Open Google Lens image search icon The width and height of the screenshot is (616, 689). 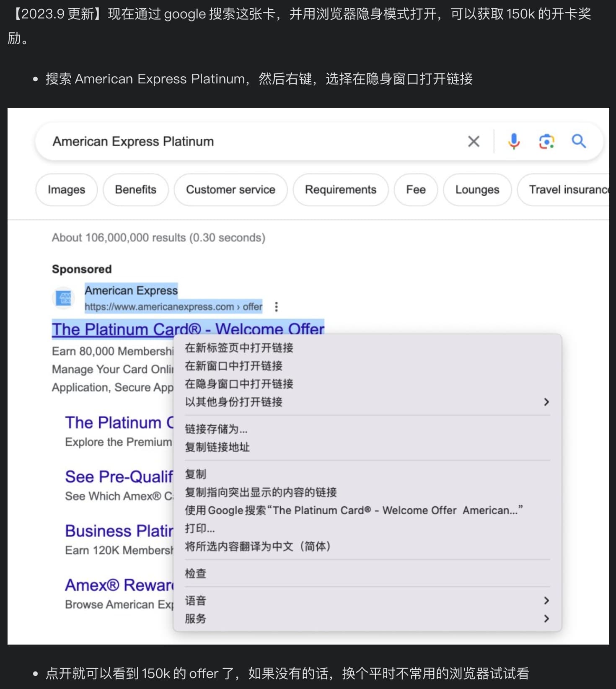click(x=546, y=142)
